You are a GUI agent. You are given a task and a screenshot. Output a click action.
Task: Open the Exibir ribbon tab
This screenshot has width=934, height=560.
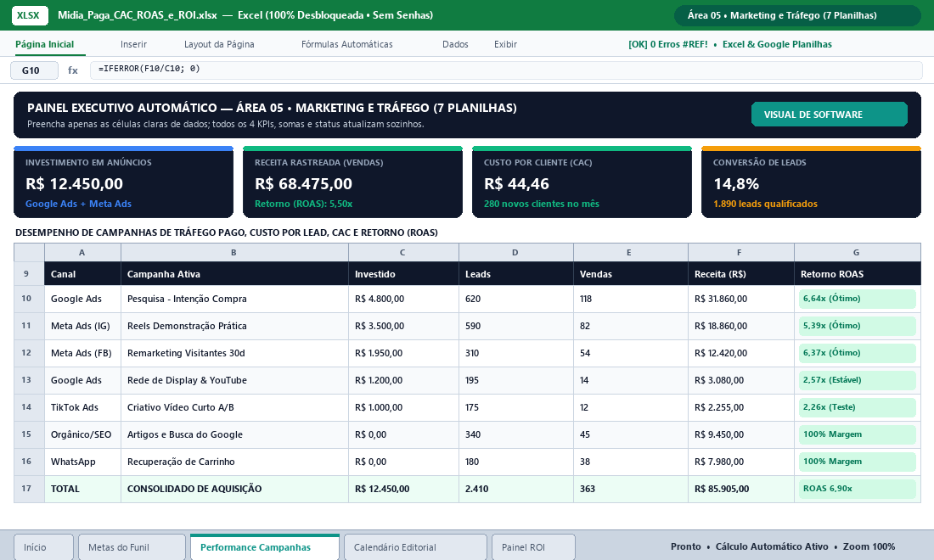[506, 44]
